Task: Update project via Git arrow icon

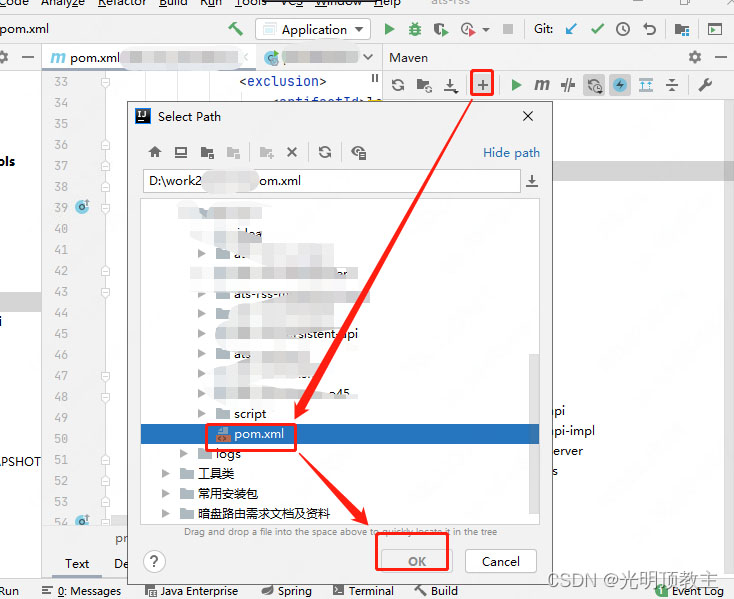Action: pyautogui.click(x=571, y=29)
